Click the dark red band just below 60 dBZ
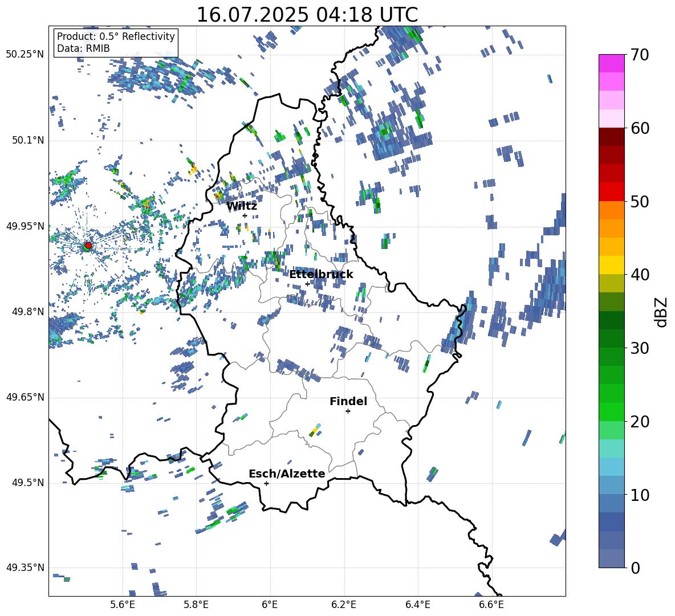The width and height of the screenshot is (675, 616). tap(611, 137)
